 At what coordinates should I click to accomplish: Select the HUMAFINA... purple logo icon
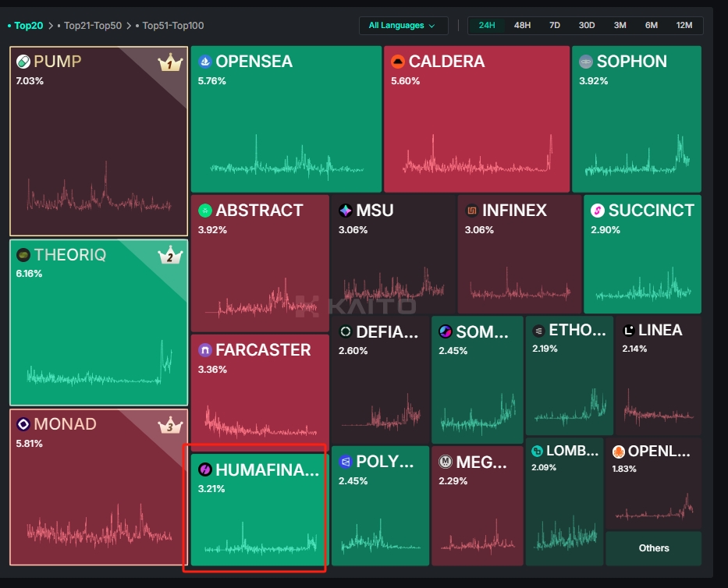(x=204, y=469)
